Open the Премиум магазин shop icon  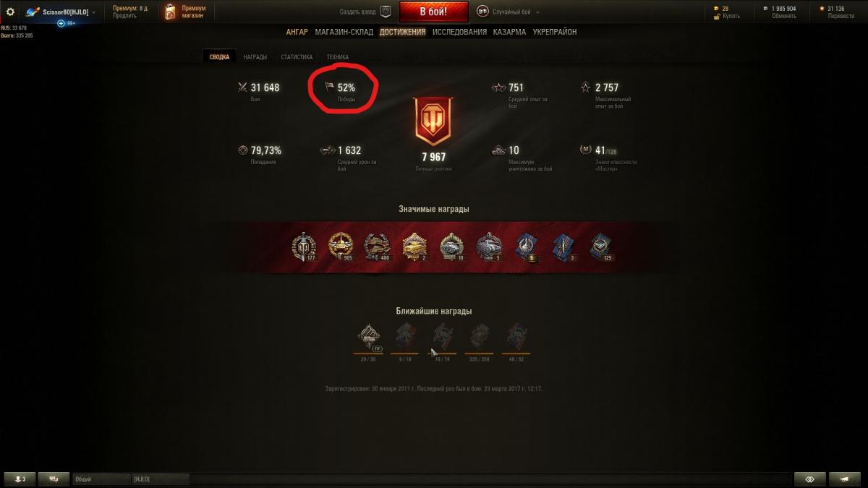point(169,12)
